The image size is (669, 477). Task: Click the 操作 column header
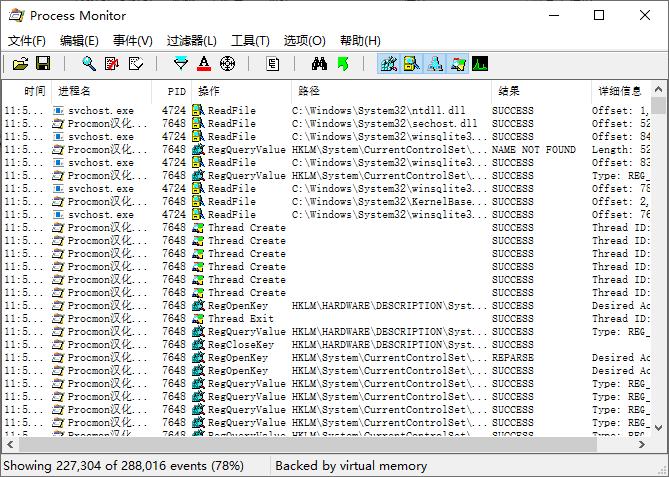[x=241, y=91]
